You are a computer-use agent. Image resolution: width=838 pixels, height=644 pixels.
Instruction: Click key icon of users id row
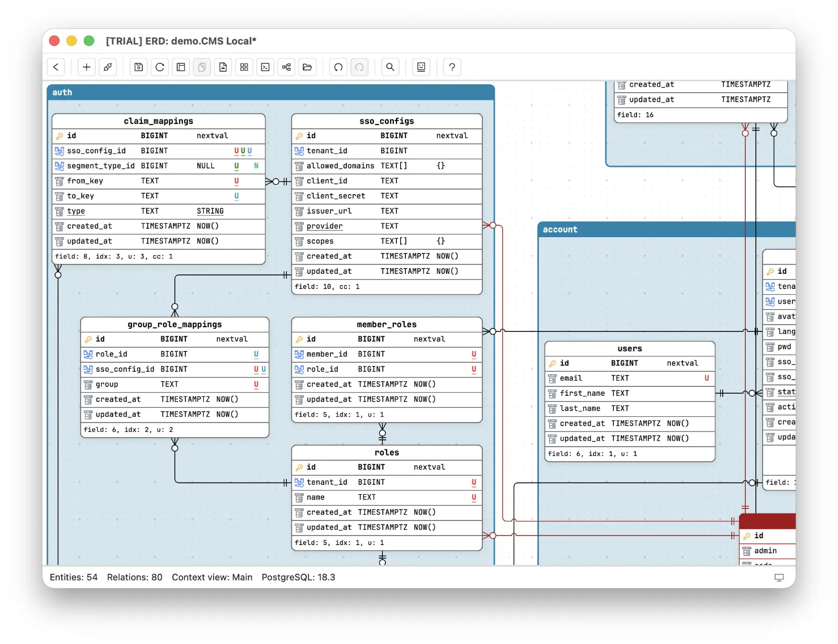(x=553, y=363)
